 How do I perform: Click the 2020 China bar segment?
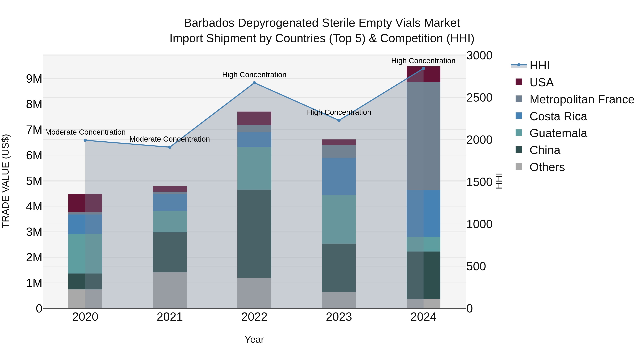(x=85, y=282)
